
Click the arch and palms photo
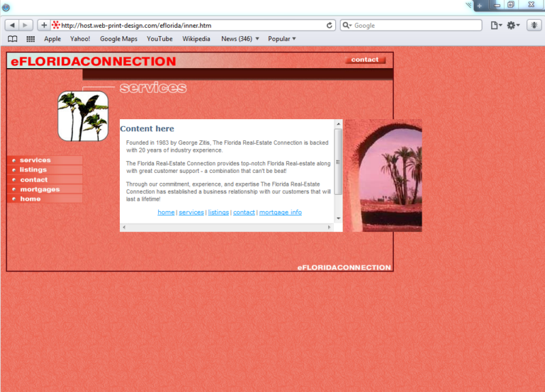tap(383, 176)
